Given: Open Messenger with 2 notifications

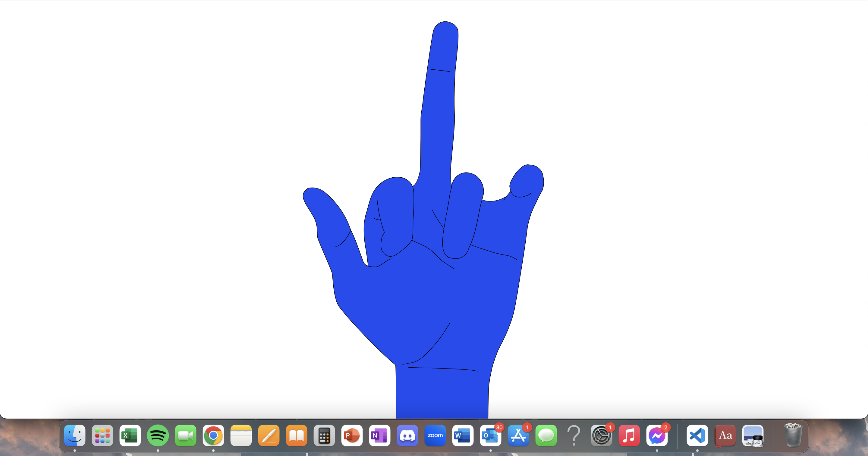Looking at the screenshot, I should pyautogui.click(x=657, y=435).
